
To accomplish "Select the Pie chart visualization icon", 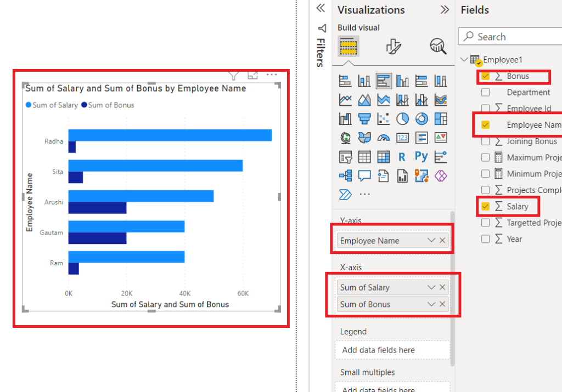I will pyautogui.click(x=402, y=118).
